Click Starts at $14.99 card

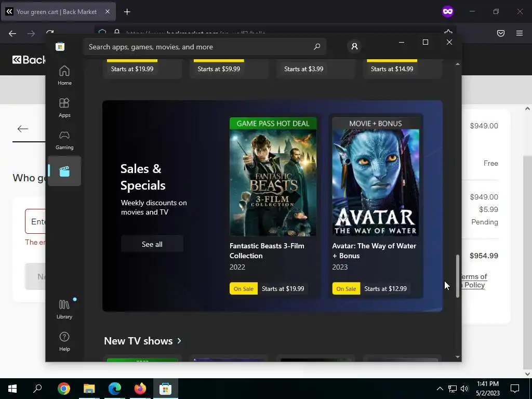[x=402, y=69]
